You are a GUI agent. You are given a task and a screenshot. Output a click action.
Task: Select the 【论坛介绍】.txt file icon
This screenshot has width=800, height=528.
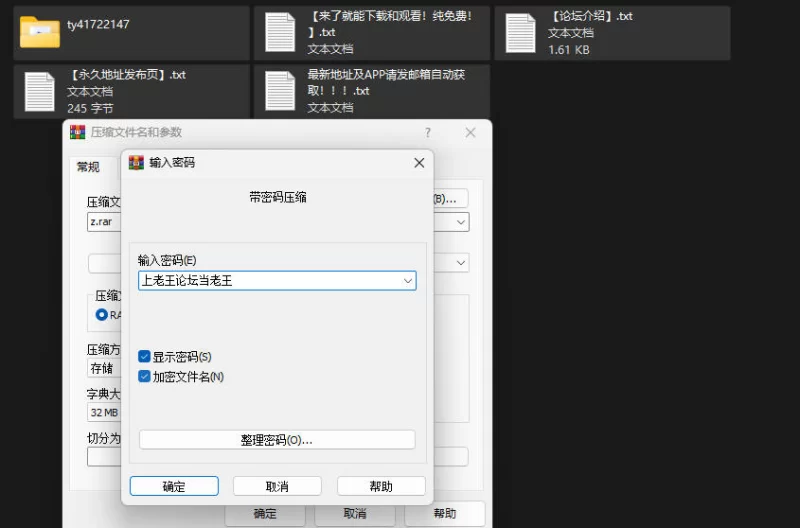[520, 33]
